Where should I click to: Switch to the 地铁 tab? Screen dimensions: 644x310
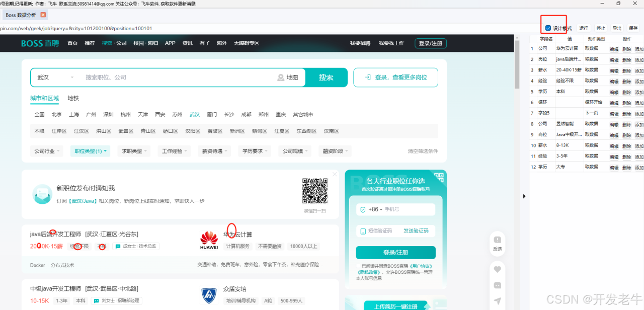[x=73, y=98]
